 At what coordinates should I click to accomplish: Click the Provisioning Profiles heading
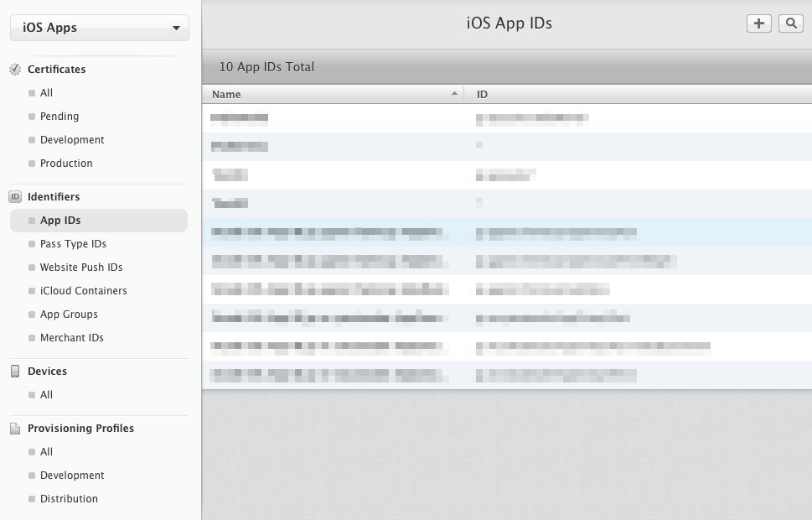click(80, 429)
